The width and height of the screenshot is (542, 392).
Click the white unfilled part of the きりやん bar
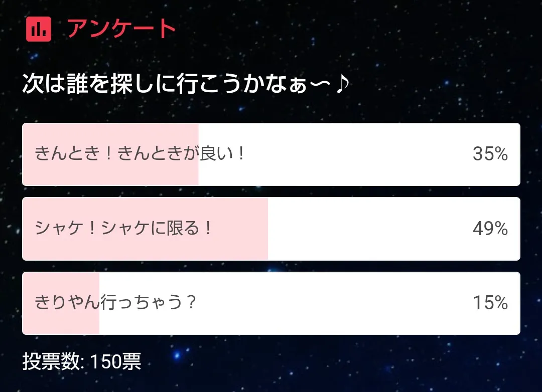326,303
